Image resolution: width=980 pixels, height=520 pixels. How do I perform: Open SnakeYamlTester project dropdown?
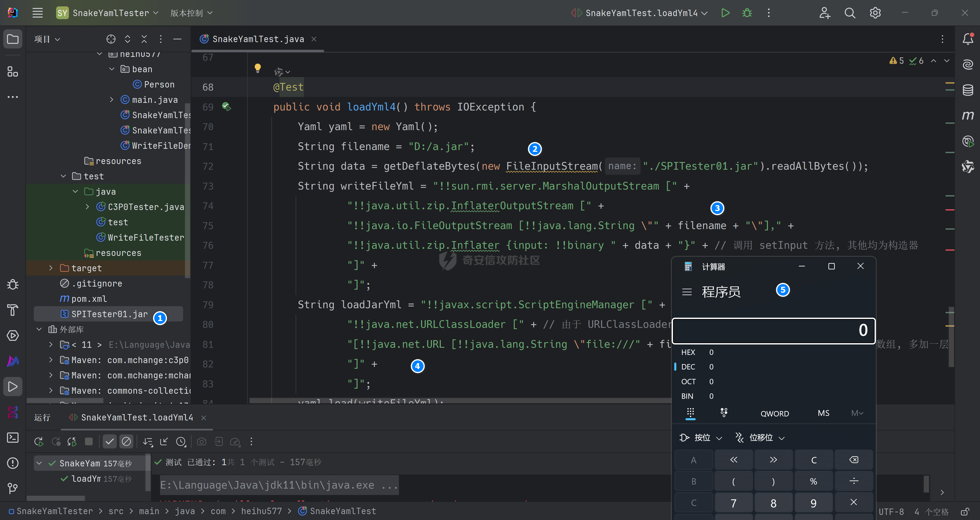pyautogui.click(x=107, y=13)
